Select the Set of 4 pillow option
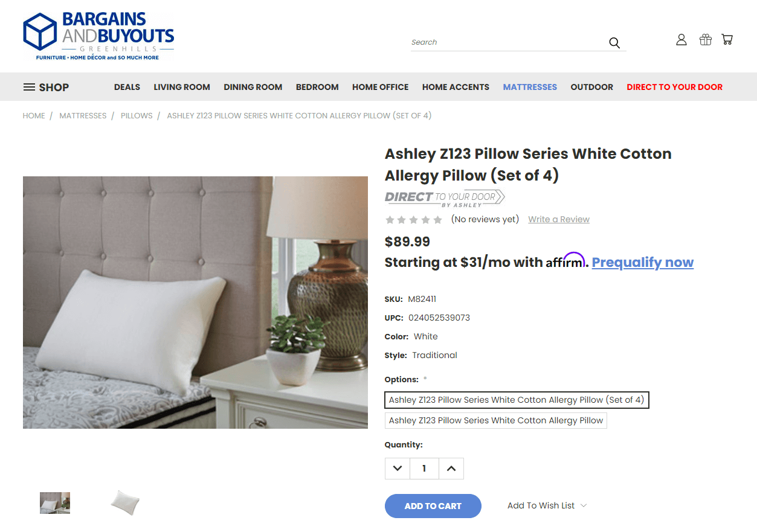The width and height of the screenshot is (757, 532). click(x=517, y=400)
